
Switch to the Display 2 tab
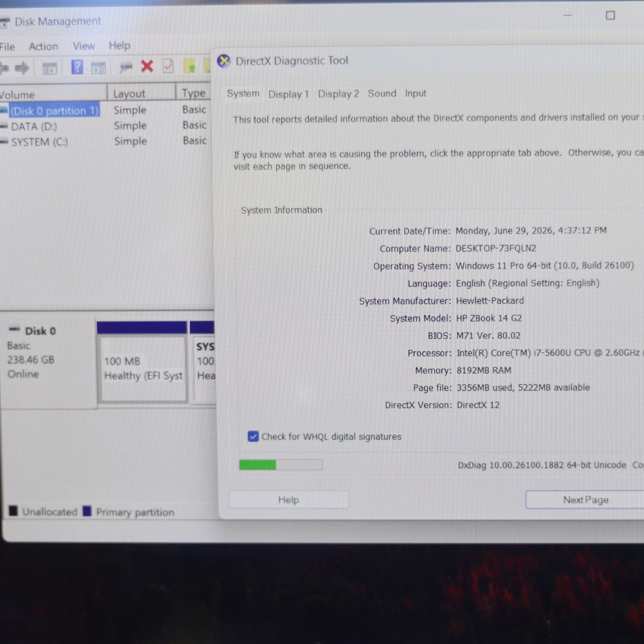[x=338, y=94]
